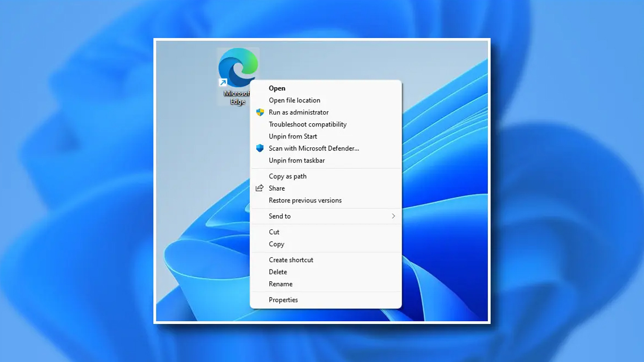
Task: Open the Send to entry
Action: pos(326,216)
